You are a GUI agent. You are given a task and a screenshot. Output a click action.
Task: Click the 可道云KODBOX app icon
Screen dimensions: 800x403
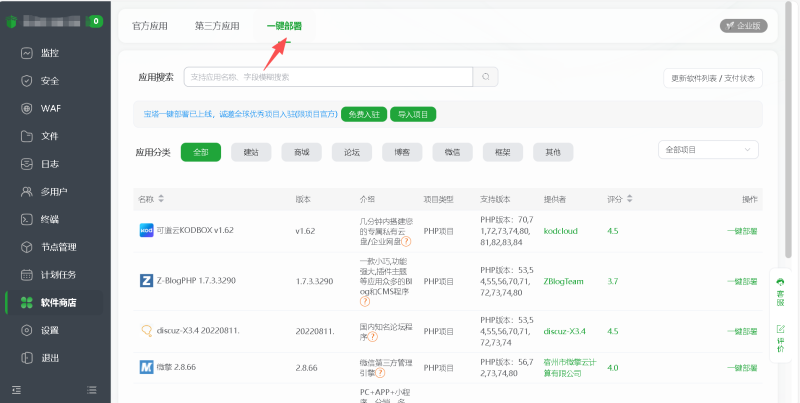tap(145, 230)
